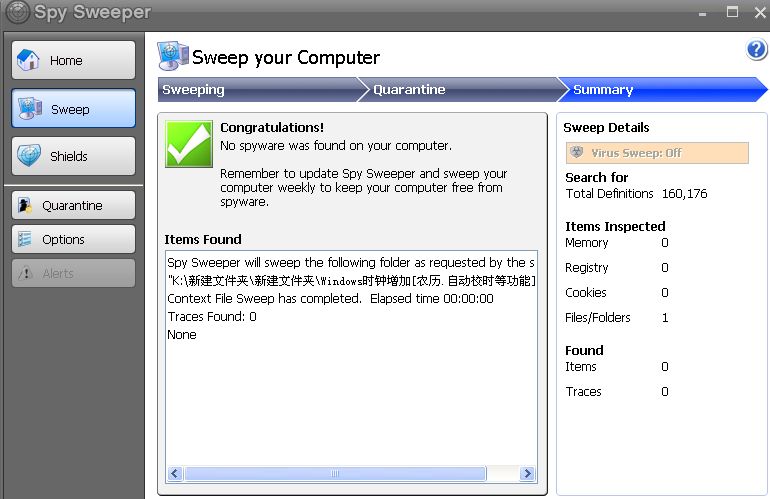This screenshot has width=770, height=499.
Task: Click the right arrow of horizontal scrollbar
Action: click(x=527, y=473)
